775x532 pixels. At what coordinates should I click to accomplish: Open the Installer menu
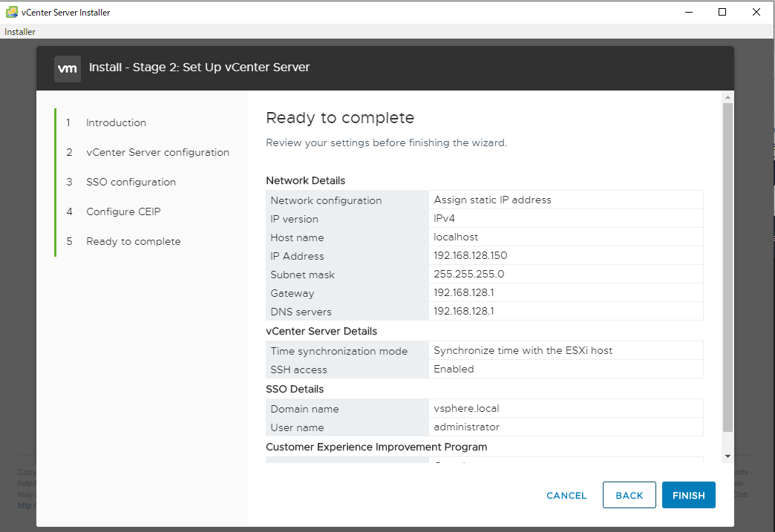(20, 32)
